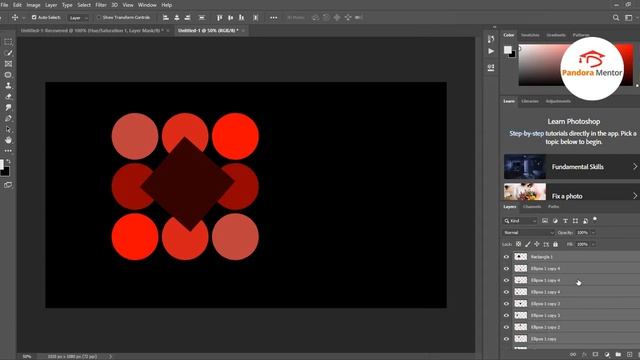
Task: Select the Path Selection arrow tool
Action: (x=8, y=129)
